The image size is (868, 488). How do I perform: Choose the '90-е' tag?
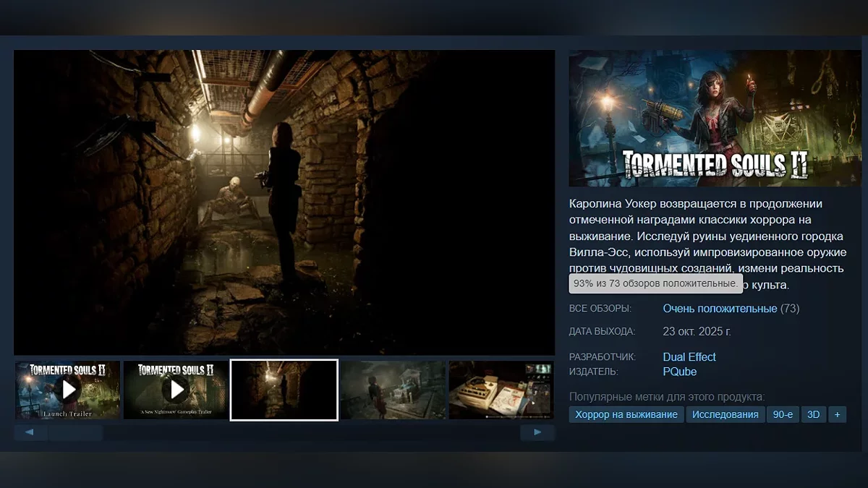tap(783, 414)
